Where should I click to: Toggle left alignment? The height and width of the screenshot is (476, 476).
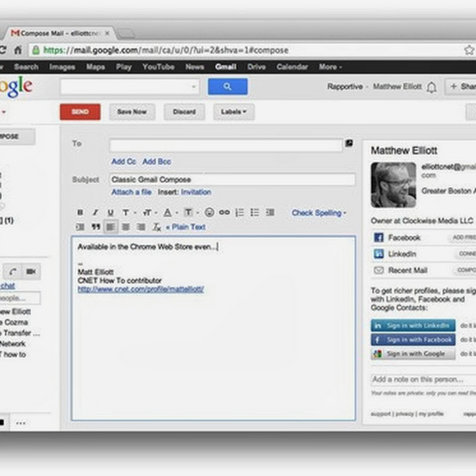click(111, 227)
